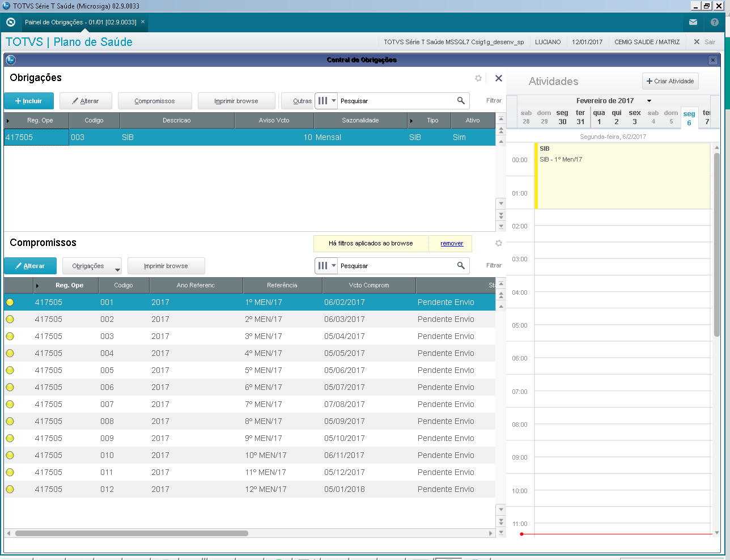Viewport: 730px width, 560px height.
Task: Click yellow status icon for 10º MEN/17
Action: pyautogui.click(x=10, y=455)
